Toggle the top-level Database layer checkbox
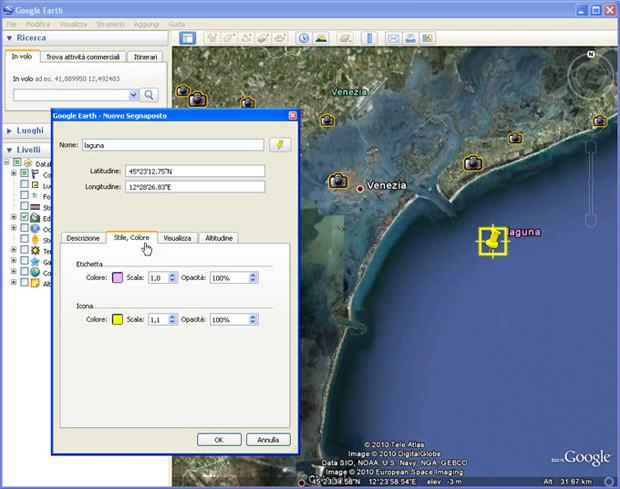 tap(17, 162)
